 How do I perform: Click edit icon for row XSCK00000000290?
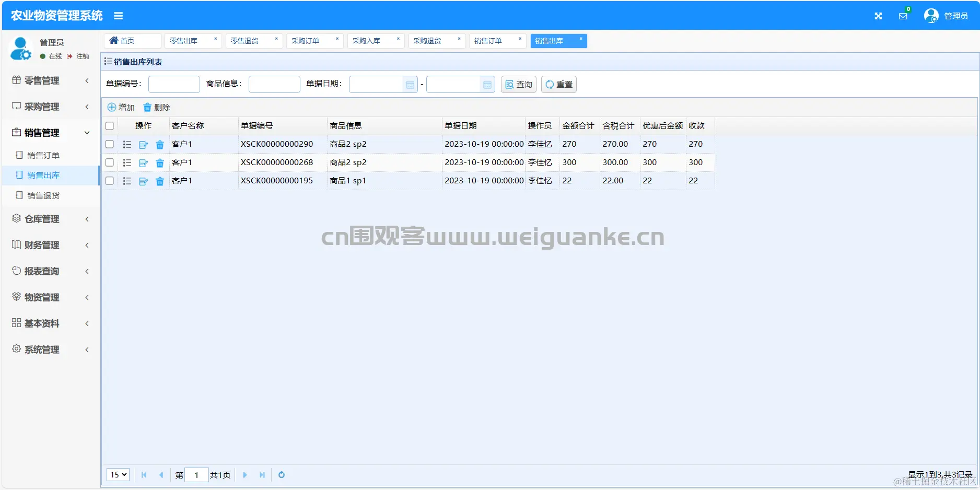click(x=143, y=145)
